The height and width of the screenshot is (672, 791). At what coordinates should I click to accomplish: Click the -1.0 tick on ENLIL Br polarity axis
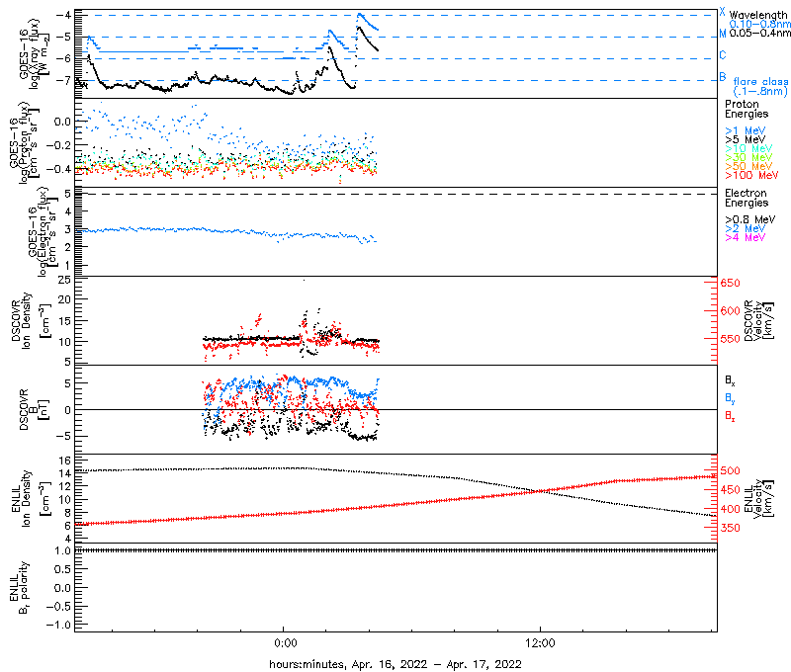pos(59,625)
